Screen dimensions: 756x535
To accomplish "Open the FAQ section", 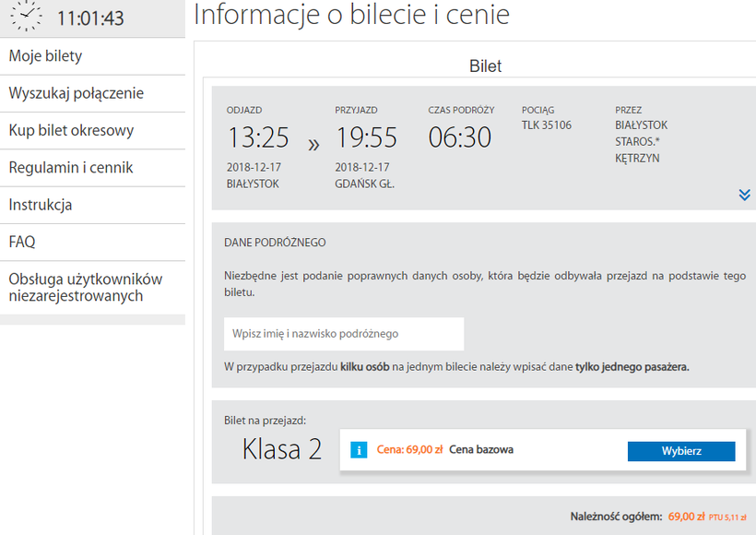I will [22, 242].
